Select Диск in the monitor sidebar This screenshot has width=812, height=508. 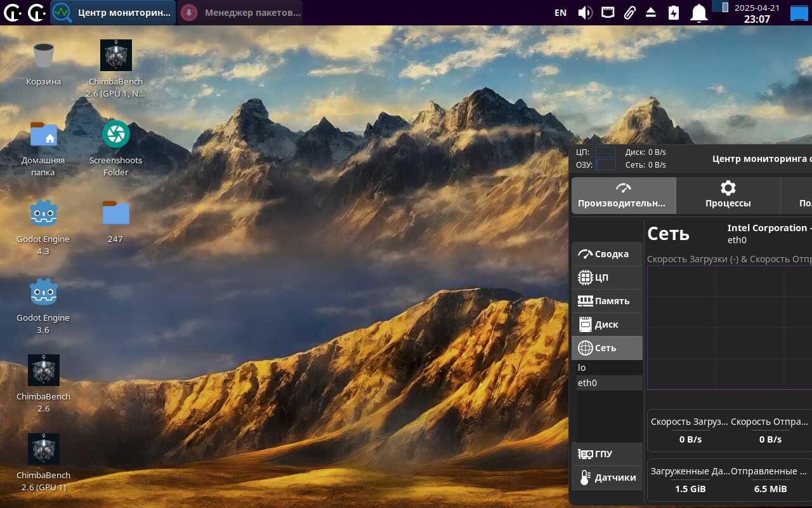(607, 324)
